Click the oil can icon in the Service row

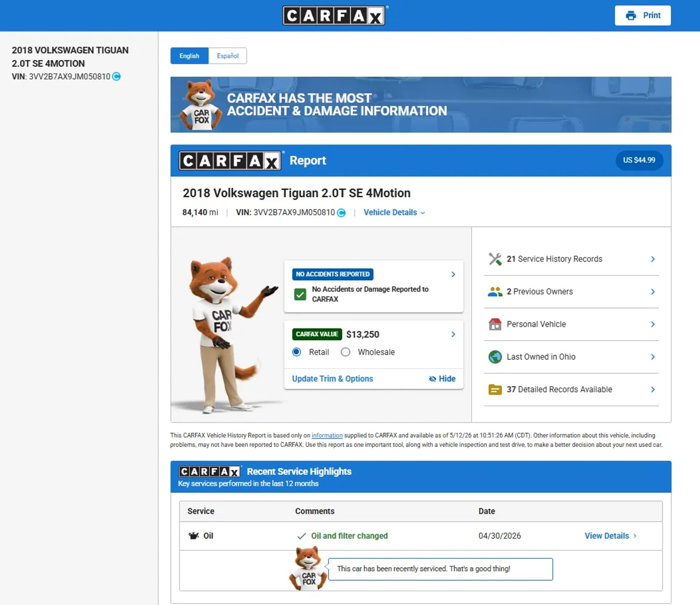click(x=194, y=536)
